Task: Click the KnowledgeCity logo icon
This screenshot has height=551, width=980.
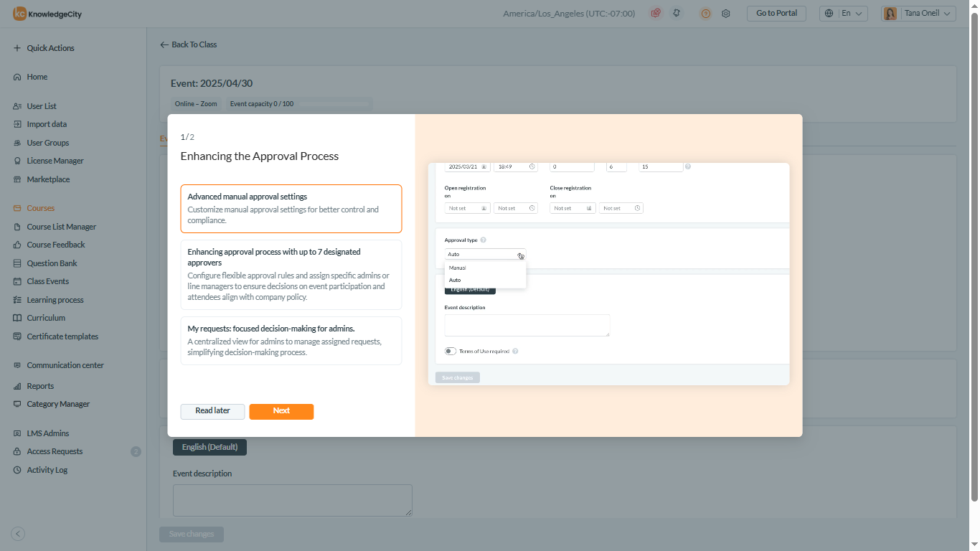Action: 19,14
